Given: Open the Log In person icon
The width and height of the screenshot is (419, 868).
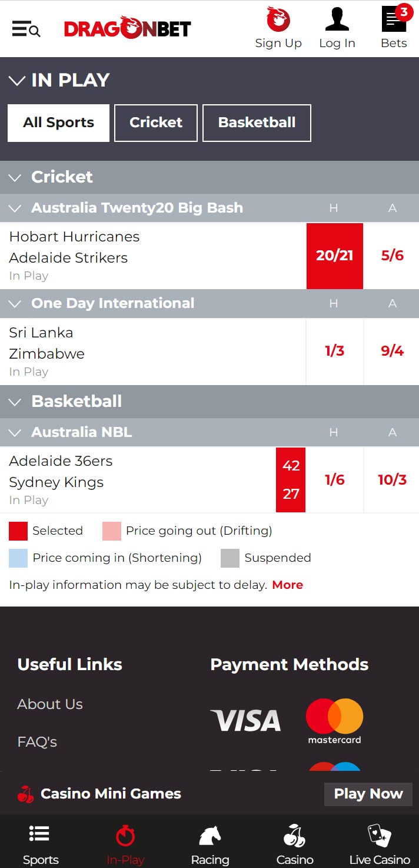Looking at the screenshot, I should [x=337, y=19].
